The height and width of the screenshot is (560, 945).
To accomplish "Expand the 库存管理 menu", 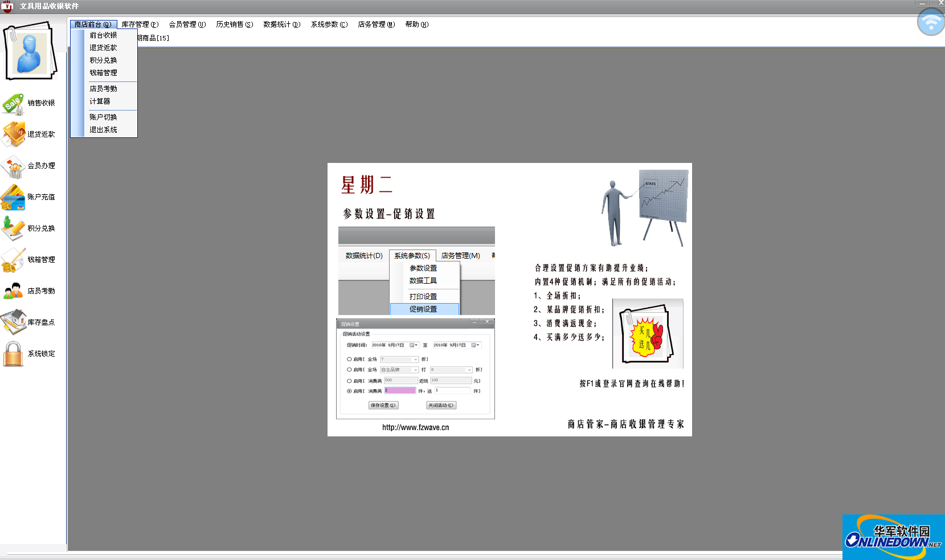I will coord(140,24).
